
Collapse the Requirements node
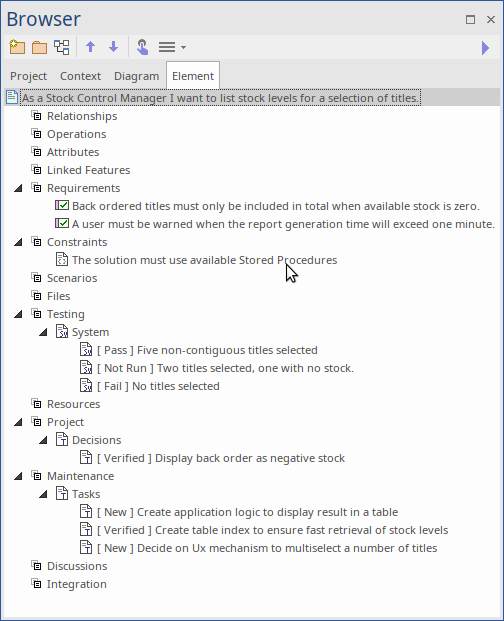coord(18,188)
